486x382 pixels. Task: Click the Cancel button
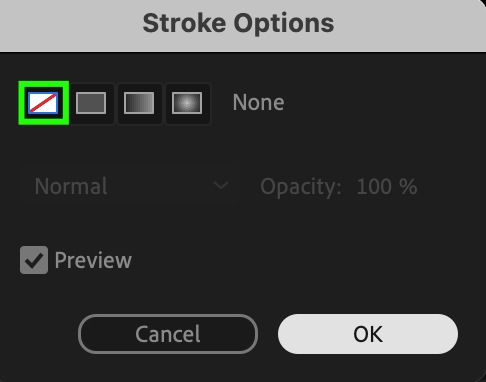pyautogui.click(x=168, y=334)
